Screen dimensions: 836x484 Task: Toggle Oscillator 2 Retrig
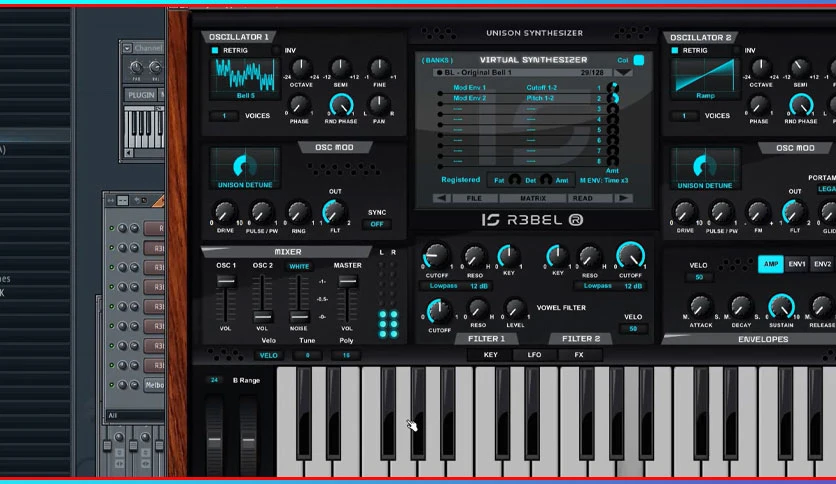coord(674,51)
